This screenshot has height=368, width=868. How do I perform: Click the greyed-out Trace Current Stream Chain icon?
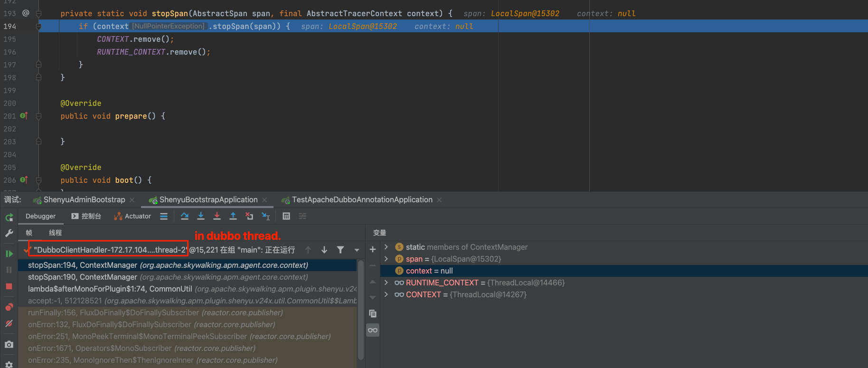pos(302,216)
